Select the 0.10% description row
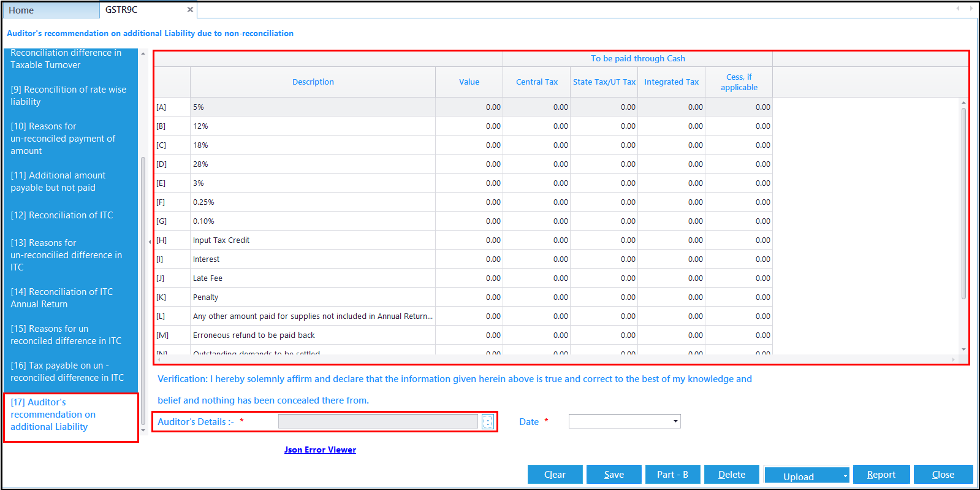Screen dimensions: 980x490 (x=313, y=221)
